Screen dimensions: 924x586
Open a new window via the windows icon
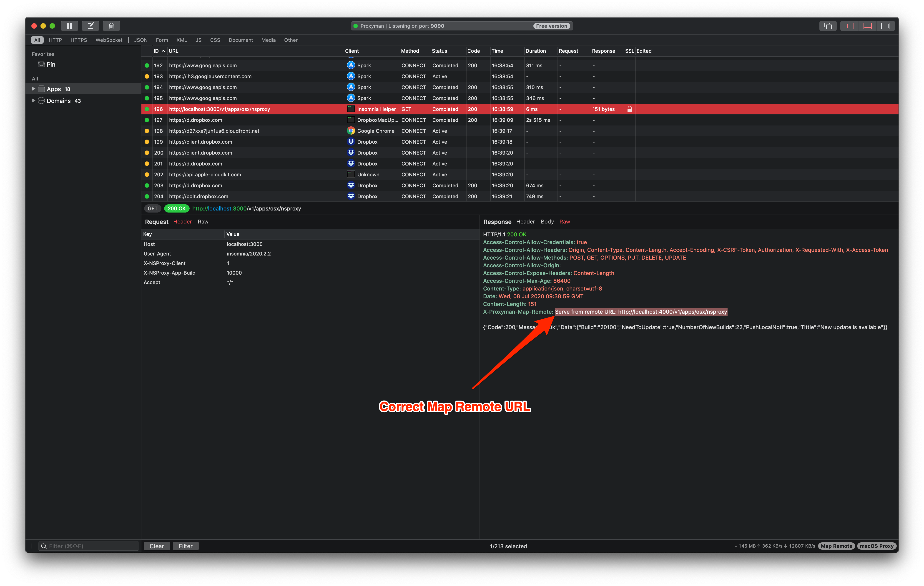pyautogui.click(x=828, y=26)
